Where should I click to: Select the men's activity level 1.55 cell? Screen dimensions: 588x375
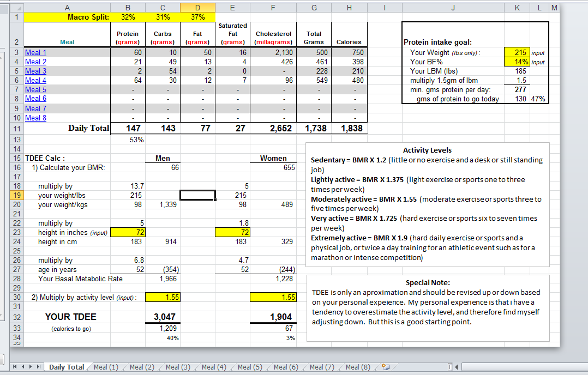(163, 297)
